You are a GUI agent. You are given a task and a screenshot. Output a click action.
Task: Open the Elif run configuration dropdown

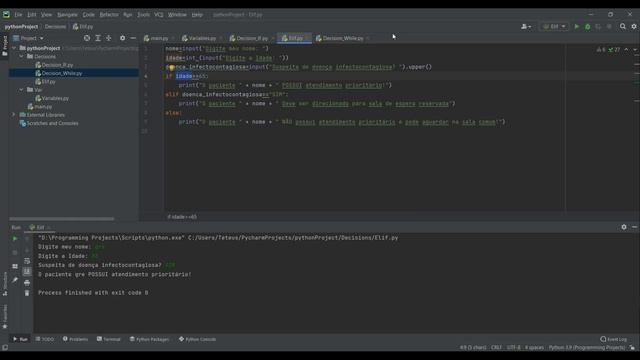pos(553,27)
